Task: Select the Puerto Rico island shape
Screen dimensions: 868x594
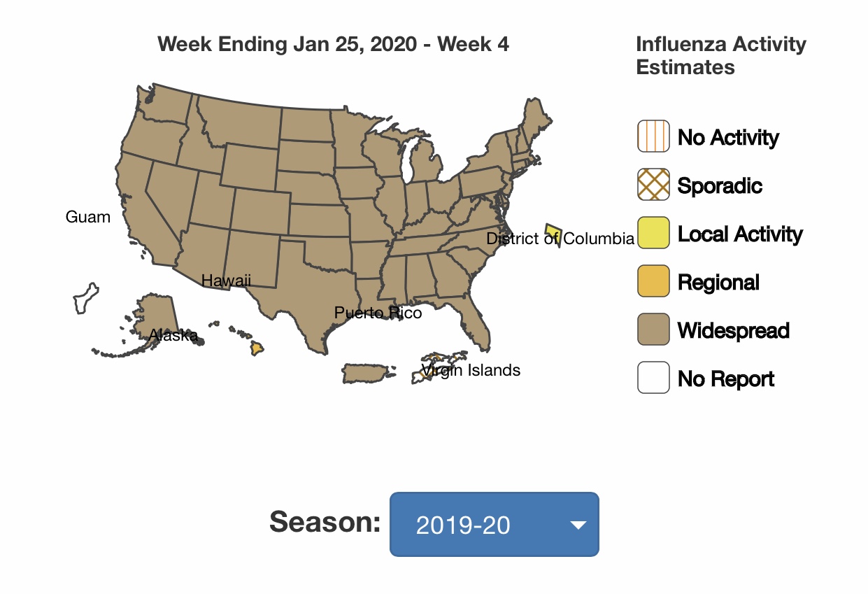Action: 365,374
